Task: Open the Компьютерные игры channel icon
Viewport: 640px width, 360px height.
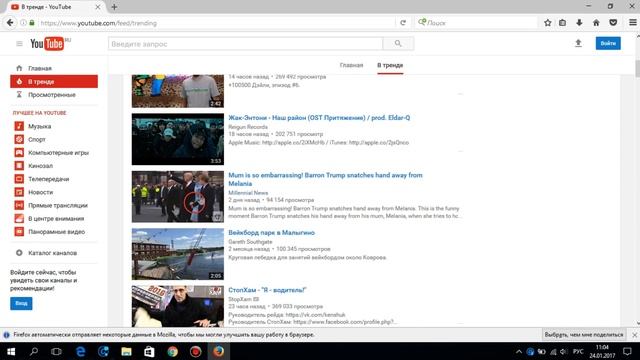Action: coord(19,153)
